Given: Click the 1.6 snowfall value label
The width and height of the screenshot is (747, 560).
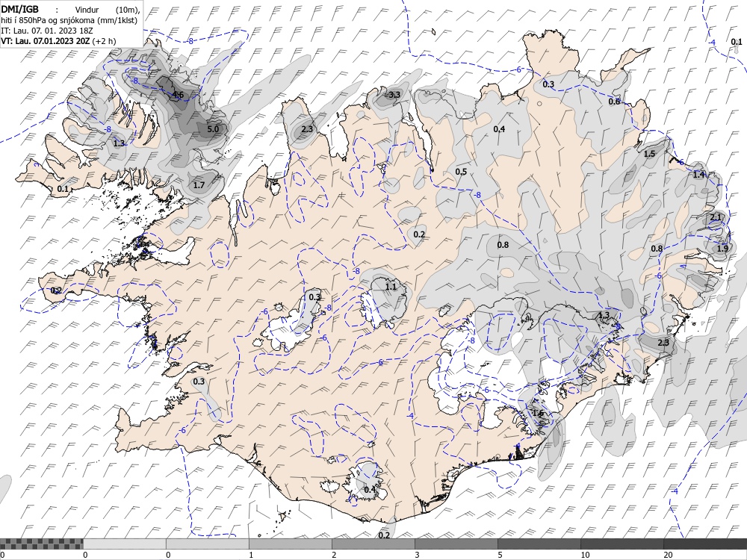Looking at the screenshot, I should coord(537,413).
